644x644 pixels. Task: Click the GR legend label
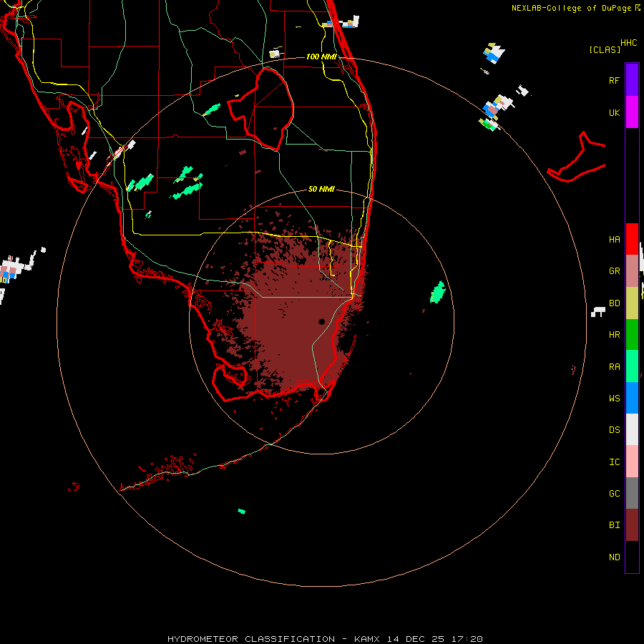point(614,271)
